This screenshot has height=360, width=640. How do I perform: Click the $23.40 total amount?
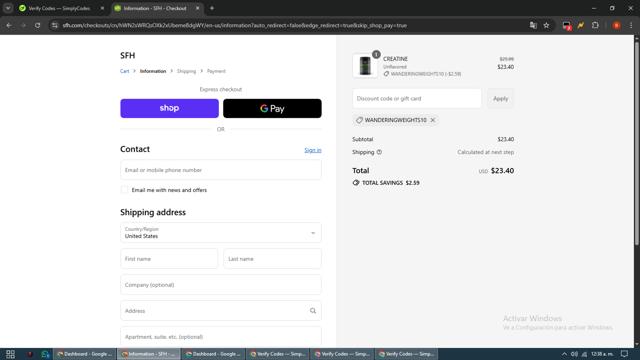point(502,171)
